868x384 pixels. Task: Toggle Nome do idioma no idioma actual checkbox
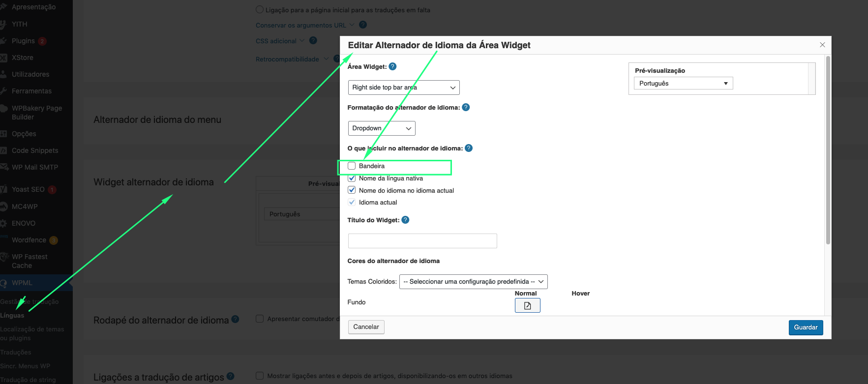coord(352,190)
